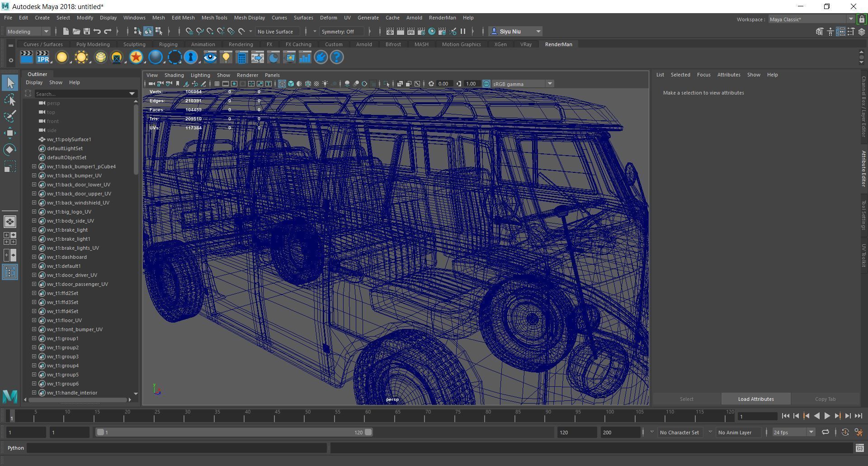Create a PxrSphereLight from the shelf
Screen dimensions: 868x466
61,57
